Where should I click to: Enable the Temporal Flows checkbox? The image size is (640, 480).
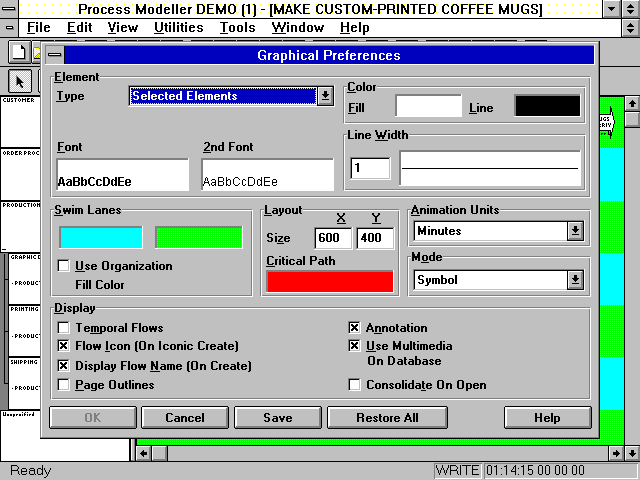tap(64, 328)
